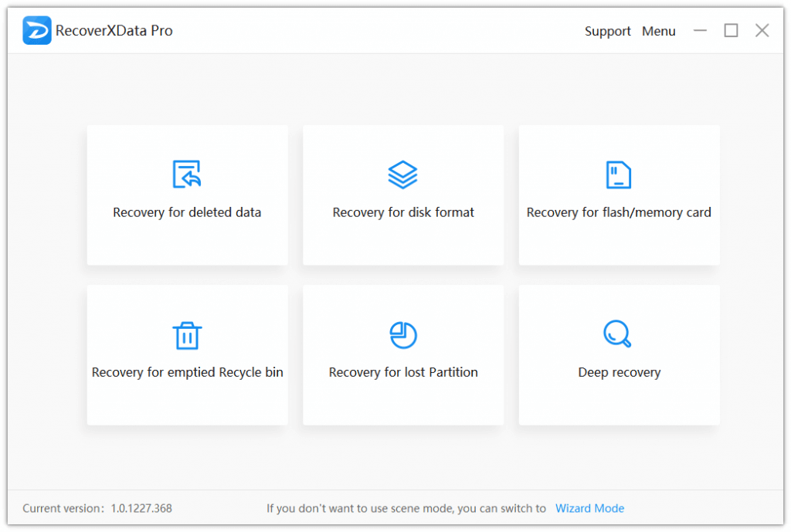The image size is (791, 532).
Task: Open Recovery for flash/memory card via card icon
Action: 619,173
